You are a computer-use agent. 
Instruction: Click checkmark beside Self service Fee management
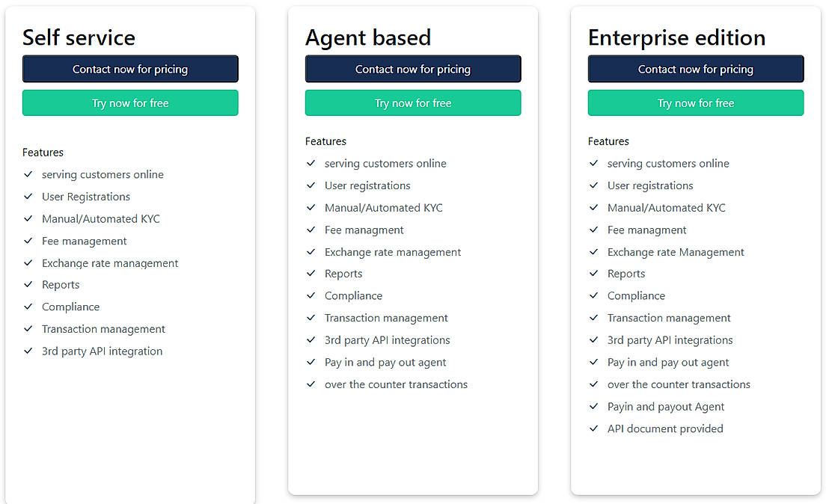[x=28, y=241]
